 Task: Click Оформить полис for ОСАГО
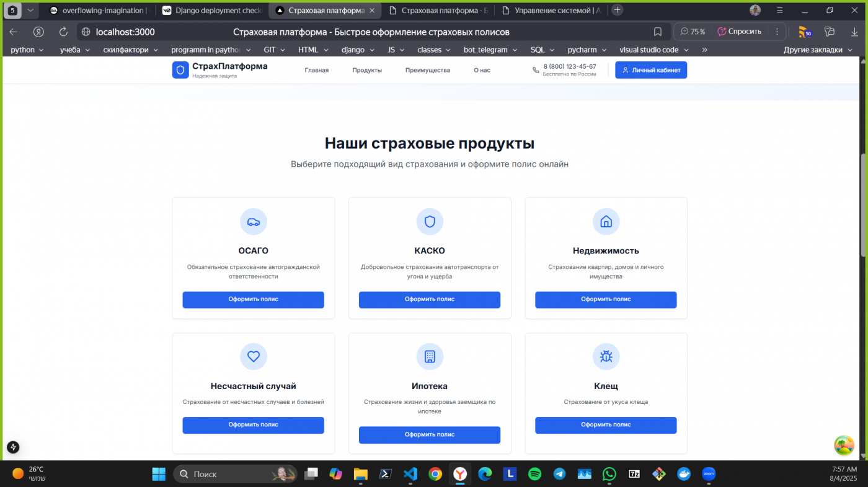point(253,299)
